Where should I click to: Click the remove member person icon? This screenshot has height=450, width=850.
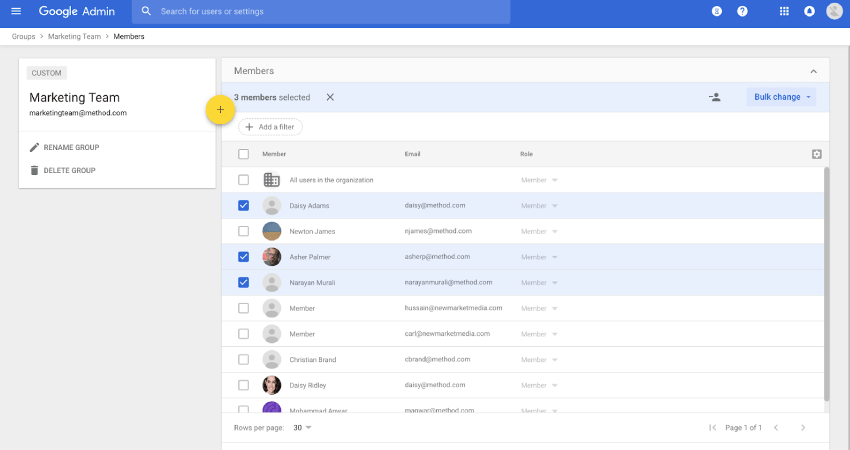click(x=714, y=97)
